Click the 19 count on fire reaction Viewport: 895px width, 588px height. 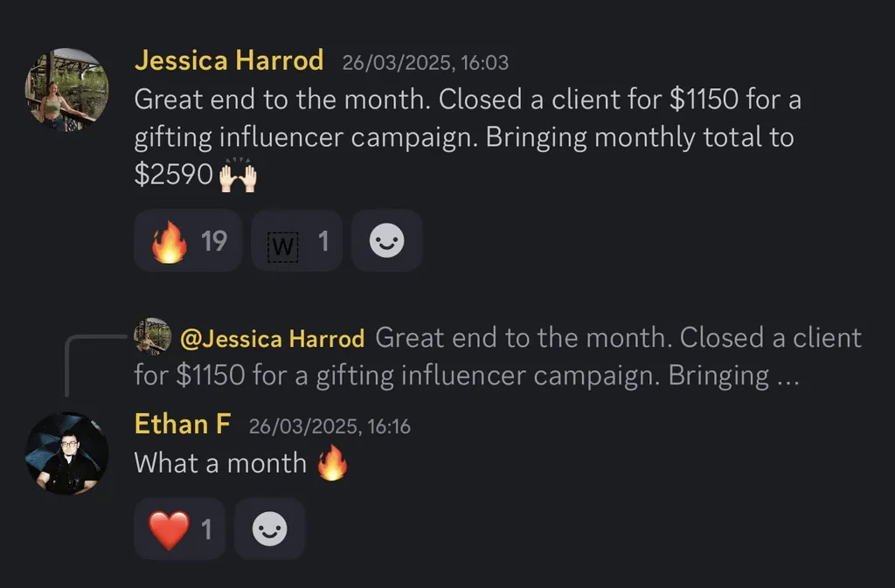pyautogui.click(x=214, y=240)
